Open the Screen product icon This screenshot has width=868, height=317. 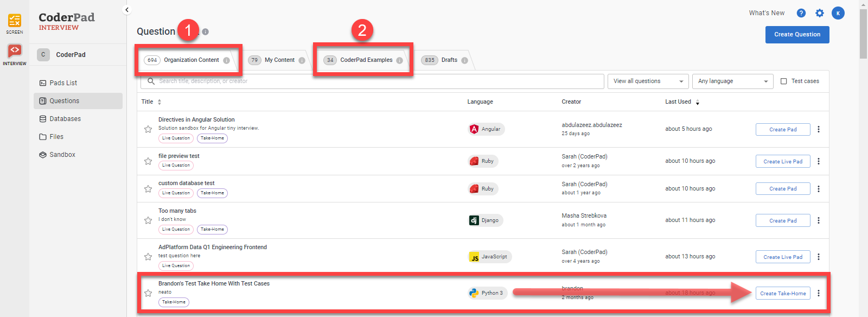15,22
